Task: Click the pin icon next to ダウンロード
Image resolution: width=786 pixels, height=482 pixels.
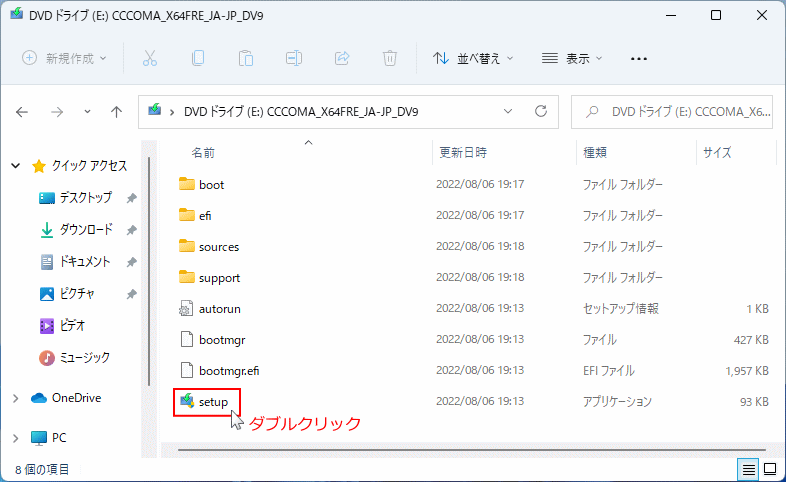Action: tap(131, 230)
